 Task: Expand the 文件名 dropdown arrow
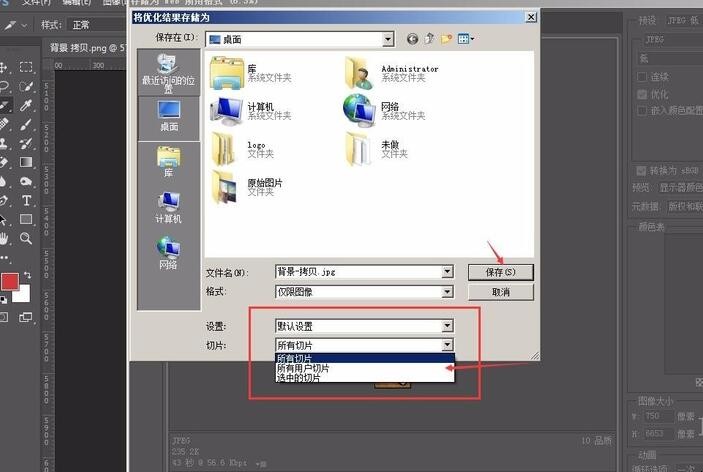point(447,272)
